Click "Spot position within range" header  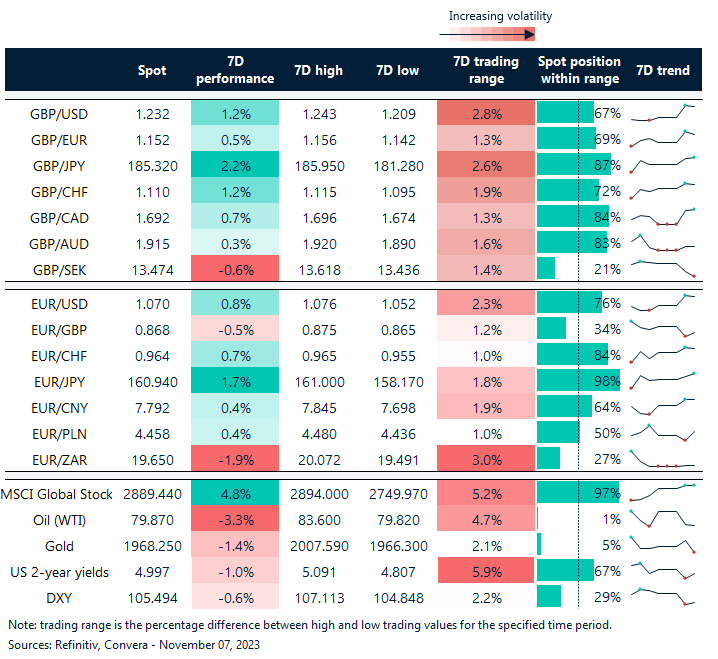580,70
